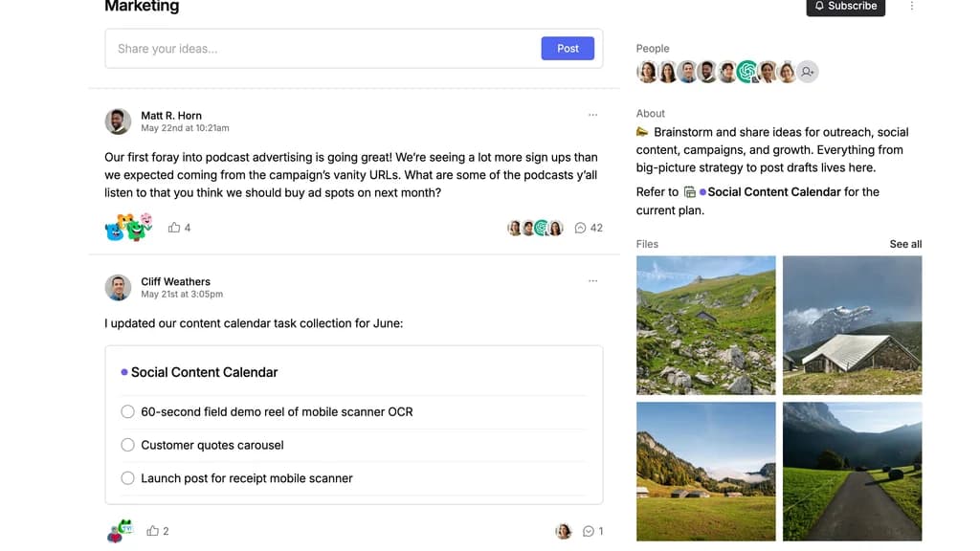
Task: Click the Share your ideas input field
Action: coord(323,49)
